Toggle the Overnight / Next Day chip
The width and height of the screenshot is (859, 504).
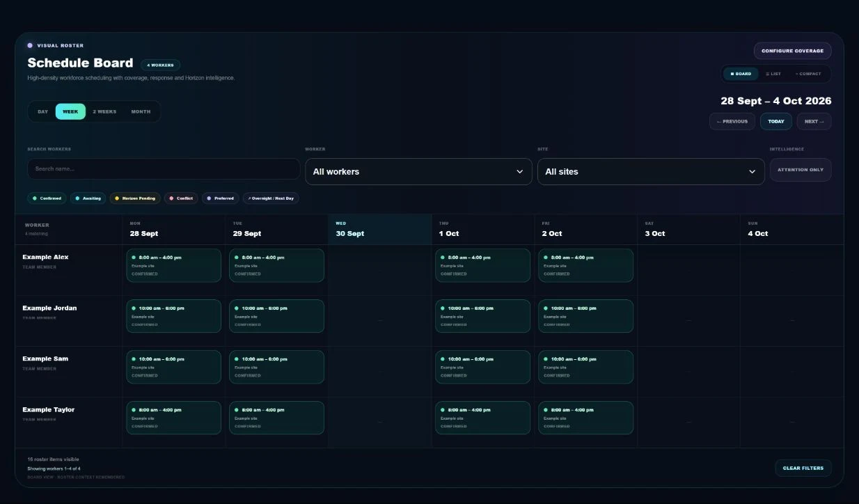271,198
